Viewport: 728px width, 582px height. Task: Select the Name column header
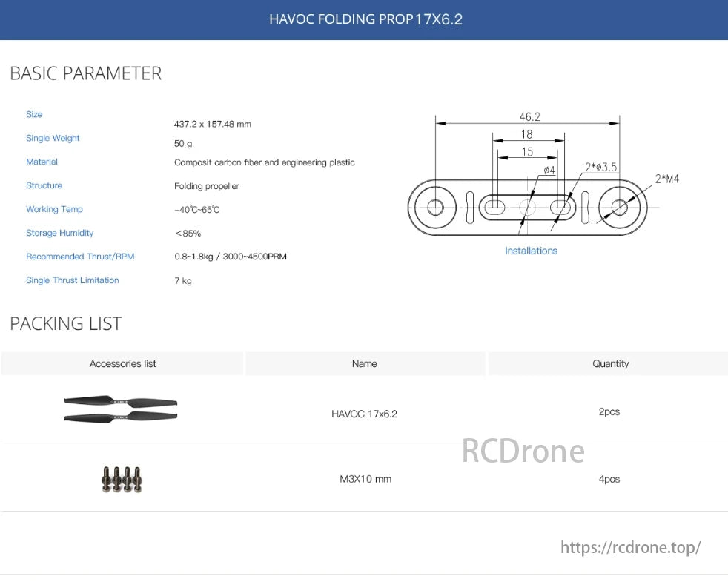[x=365, y=363]
